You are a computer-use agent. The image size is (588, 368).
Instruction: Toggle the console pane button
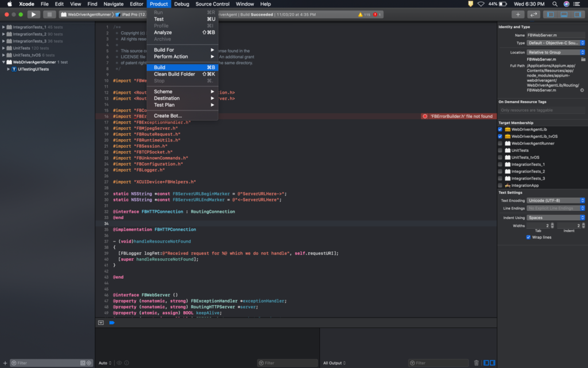tap(492, 363)
